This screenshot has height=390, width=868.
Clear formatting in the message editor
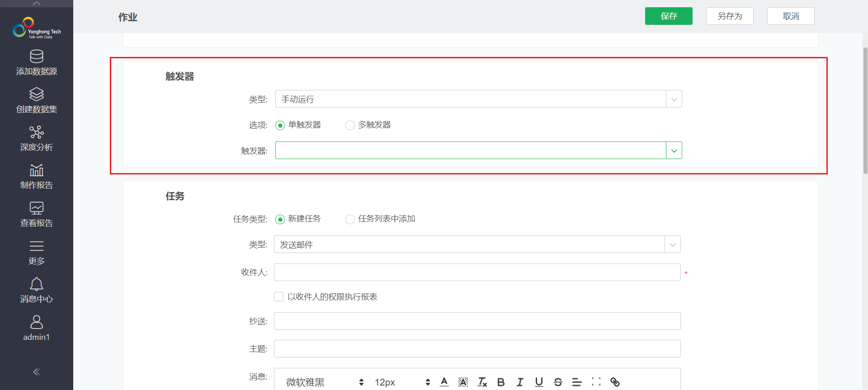pos(482,382)
